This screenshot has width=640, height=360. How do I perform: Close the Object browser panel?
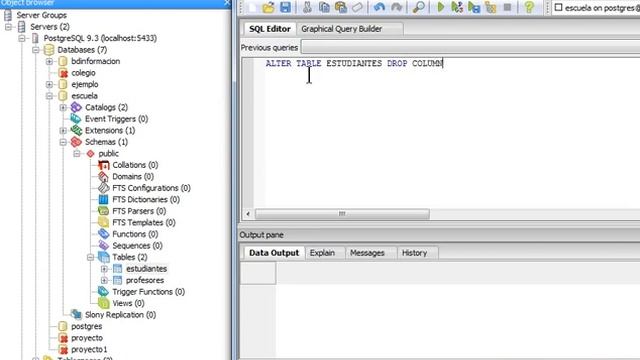[227, 3]
